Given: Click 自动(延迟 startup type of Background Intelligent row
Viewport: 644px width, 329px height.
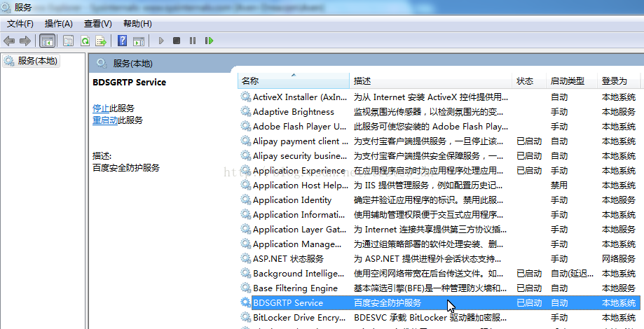Looking at the screenshot, I should point(572,274).
